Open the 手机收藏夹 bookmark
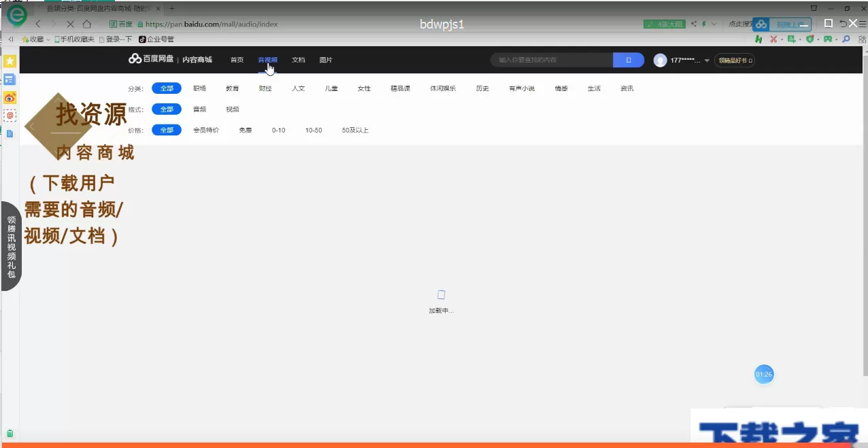The width and height of the screenshot is (868, 448). pos(74,39)
